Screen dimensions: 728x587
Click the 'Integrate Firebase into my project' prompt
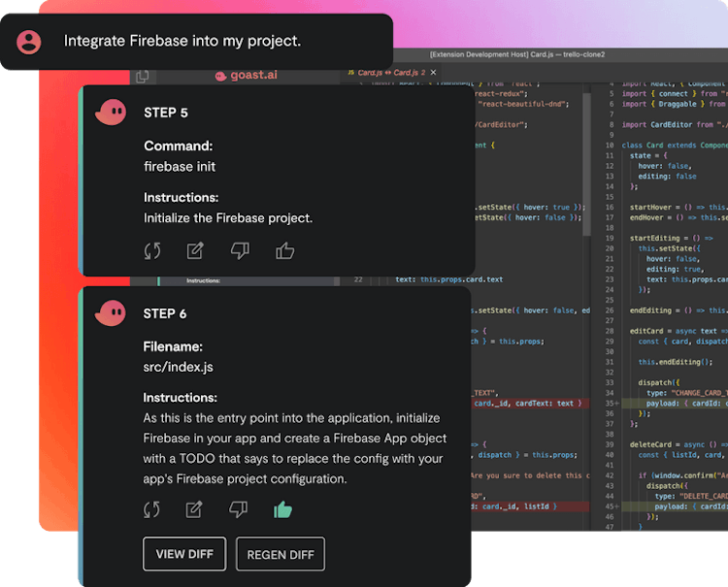tap(182, 41)
